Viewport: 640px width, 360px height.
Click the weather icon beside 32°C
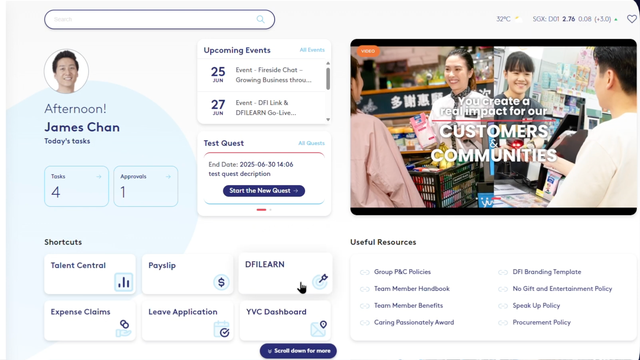(x=518, y=19)
